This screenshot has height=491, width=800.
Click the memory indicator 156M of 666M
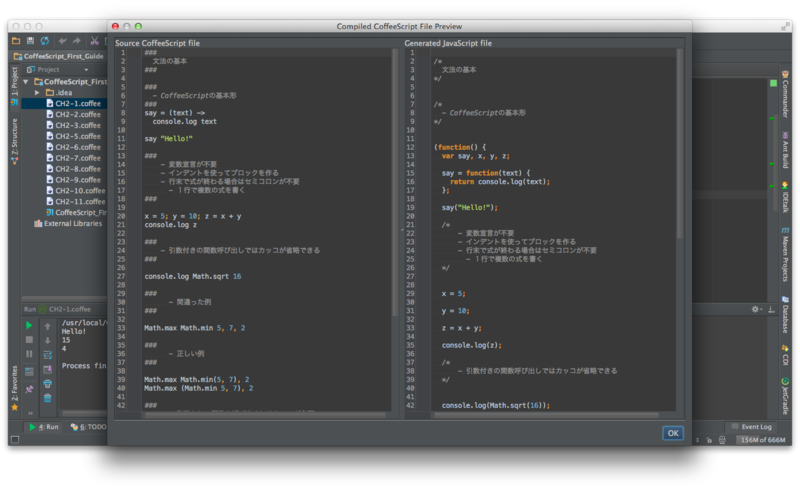tap(763, 439)
